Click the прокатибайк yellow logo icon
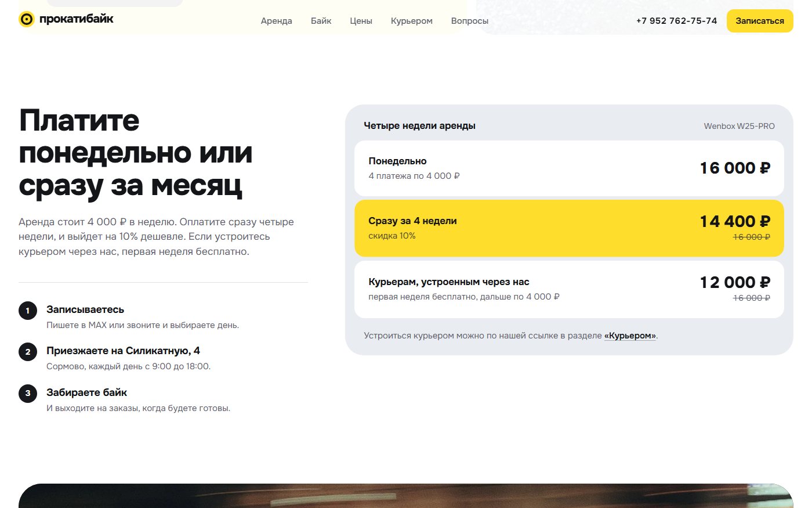The height and width of the screenshot is (508, 812). 27,20
